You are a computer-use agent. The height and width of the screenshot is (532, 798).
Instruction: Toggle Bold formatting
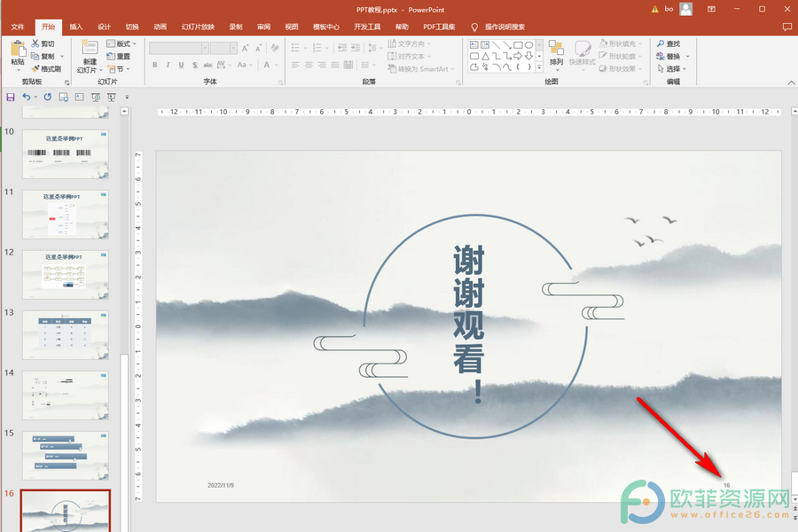(154, 65)
